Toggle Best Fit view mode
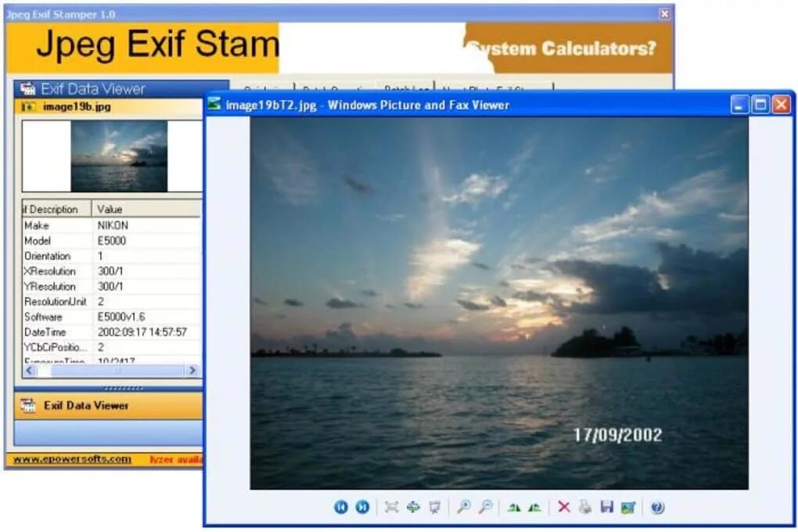The width and height of the screenshot is (798, 532). click(390, 507)
